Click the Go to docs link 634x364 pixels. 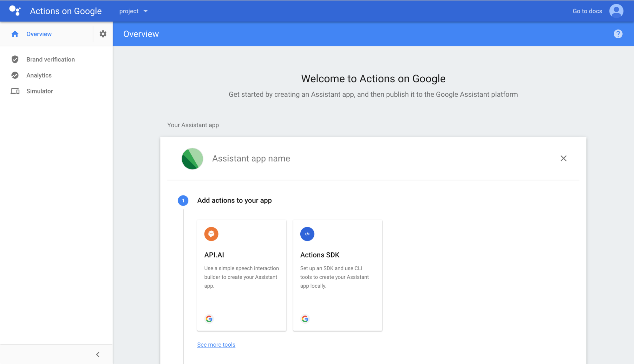click(587, 11)
